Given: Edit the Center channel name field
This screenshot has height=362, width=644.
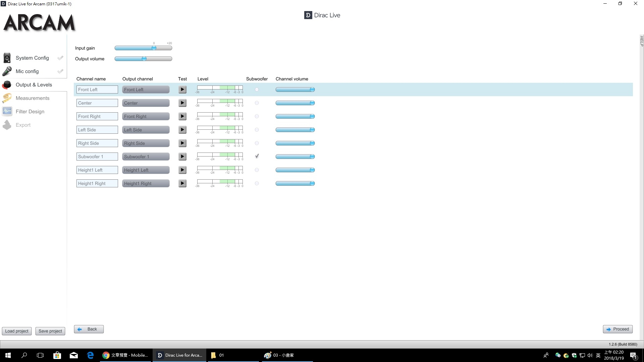Looking at the screenshot, I should click(x=97, y=103).
